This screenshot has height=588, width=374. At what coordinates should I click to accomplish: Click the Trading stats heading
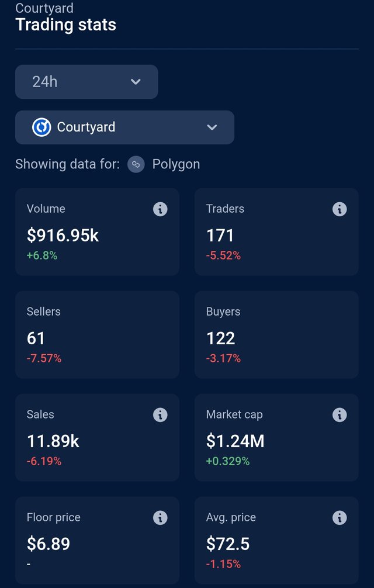tap(65, 25)
